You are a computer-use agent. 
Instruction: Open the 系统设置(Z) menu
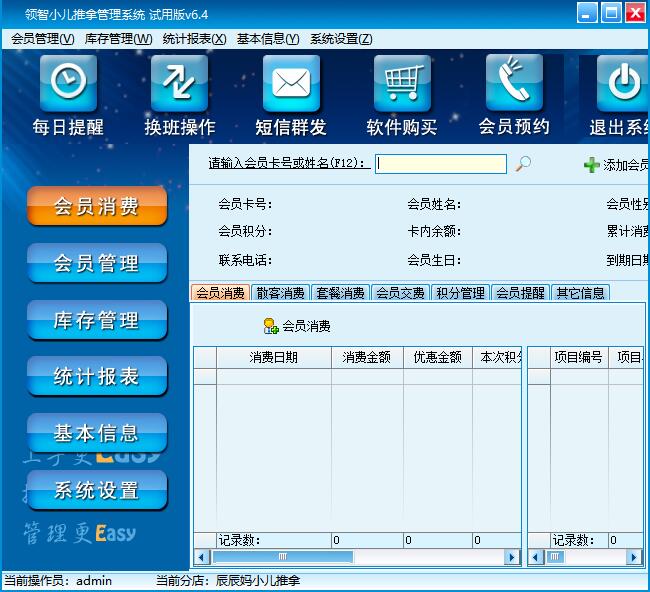[x=341, y=39]
